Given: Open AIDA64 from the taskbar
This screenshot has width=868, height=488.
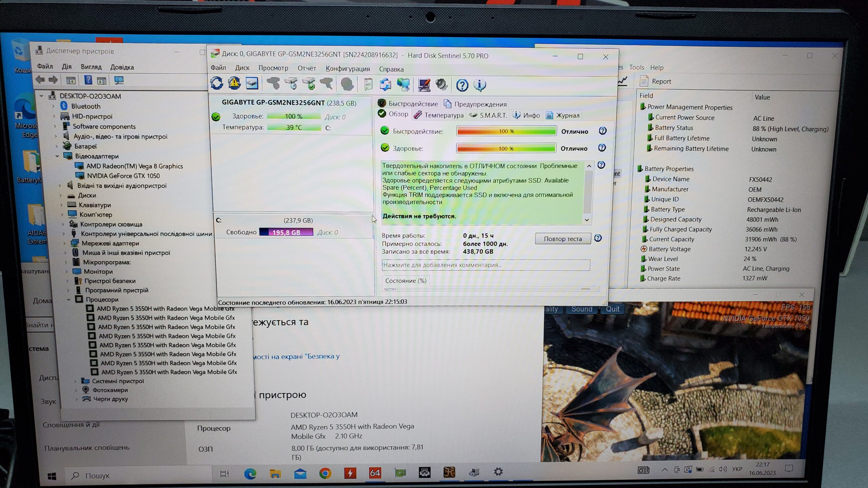Looking at the screenshot, I should pyautogui.click(x=375, y=473).
